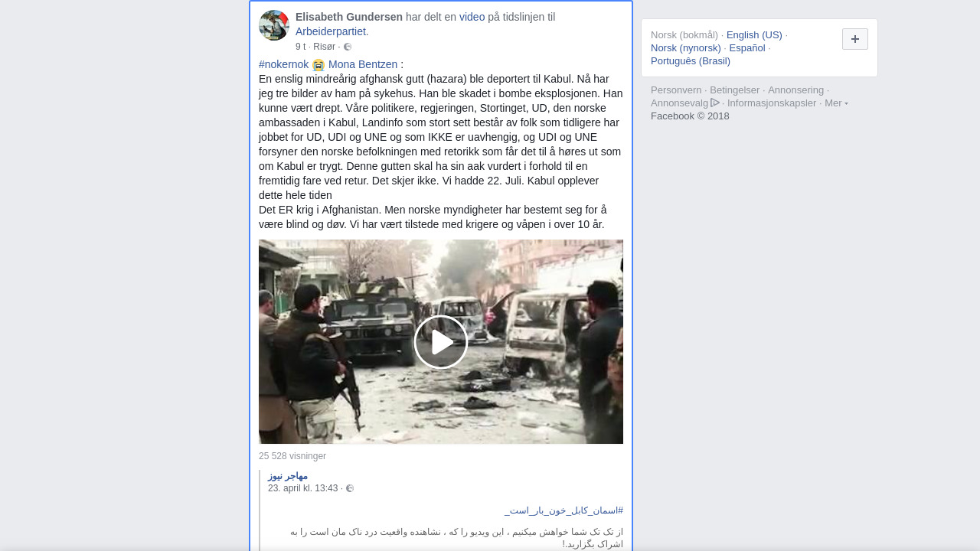Image resolution: width=980 pixels, height=551 pixels.
Task: Open Elisabeth Gundersen's profile picture
Action: [x=274, y=25]
